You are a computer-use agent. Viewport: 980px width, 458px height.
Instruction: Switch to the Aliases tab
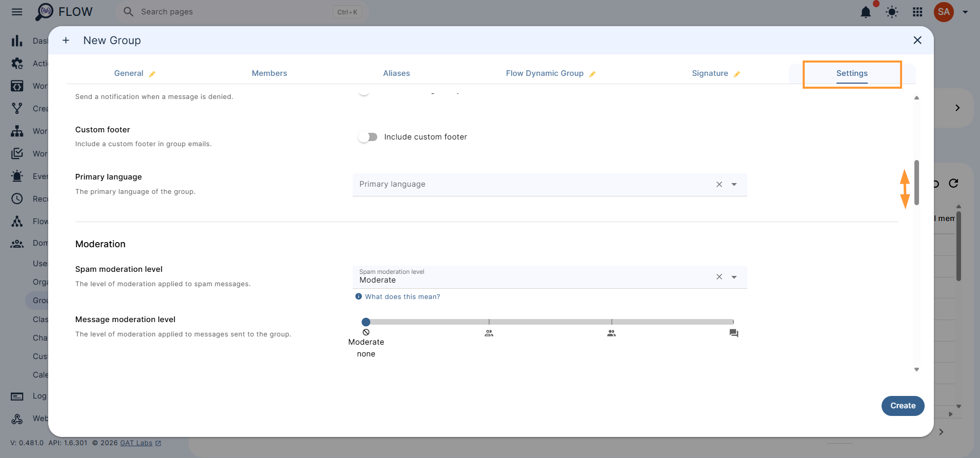[396, 73]
